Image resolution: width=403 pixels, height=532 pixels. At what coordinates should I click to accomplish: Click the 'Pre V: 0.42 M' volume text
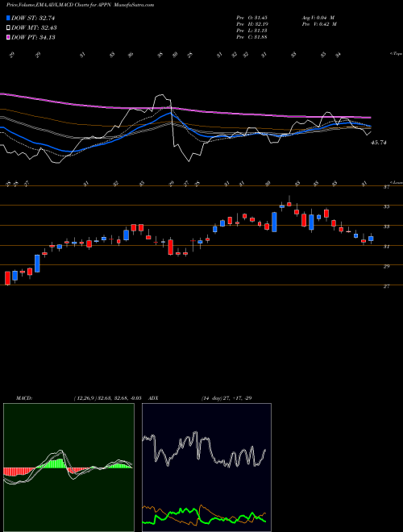click(318, 24)
